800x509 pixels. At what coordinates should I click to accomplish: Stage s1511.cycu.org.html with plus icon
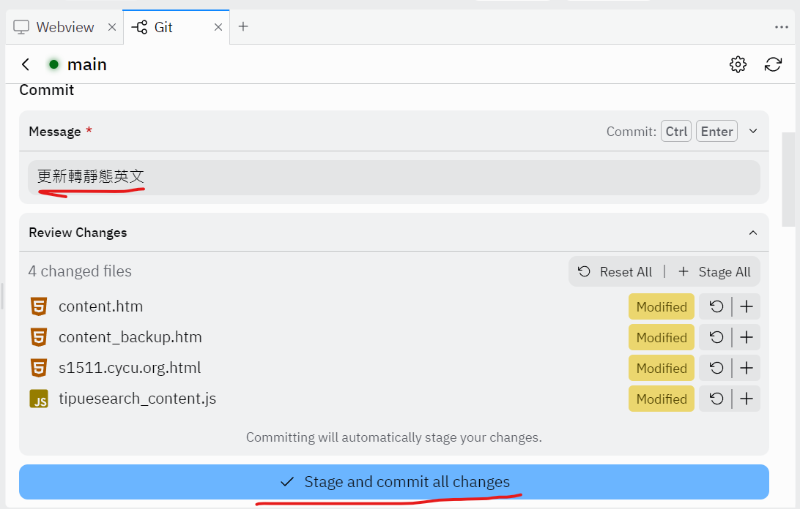746,368
